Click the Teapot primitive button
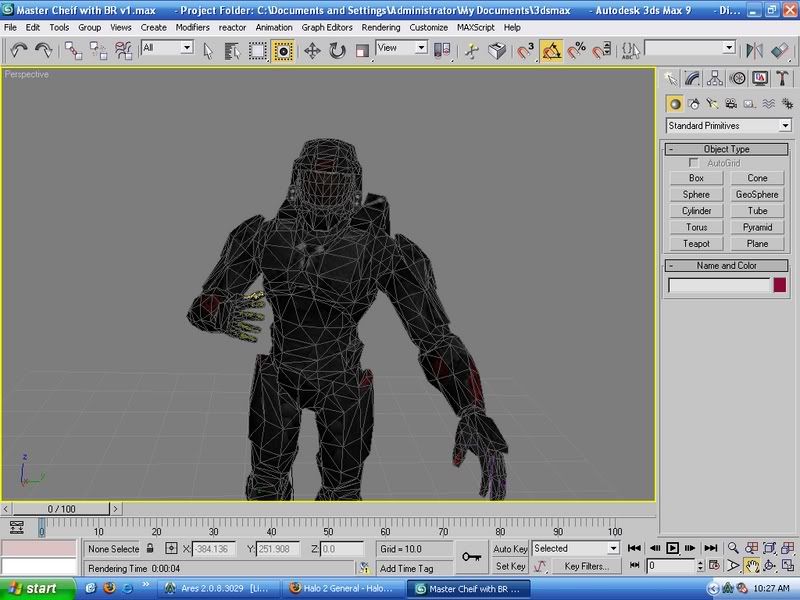800x600 pixels. click(696, 244)
